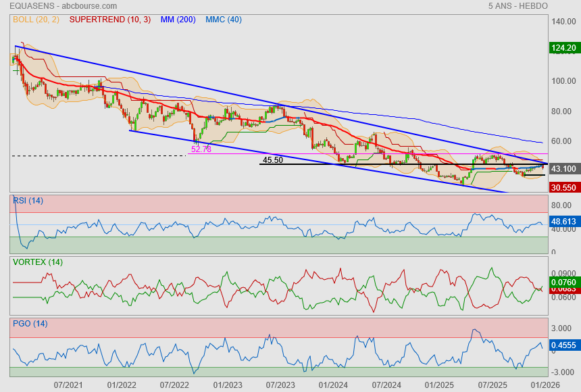Click the 5 ANS - HEBDO period label

pyautogui.click(x=517, y=6)
